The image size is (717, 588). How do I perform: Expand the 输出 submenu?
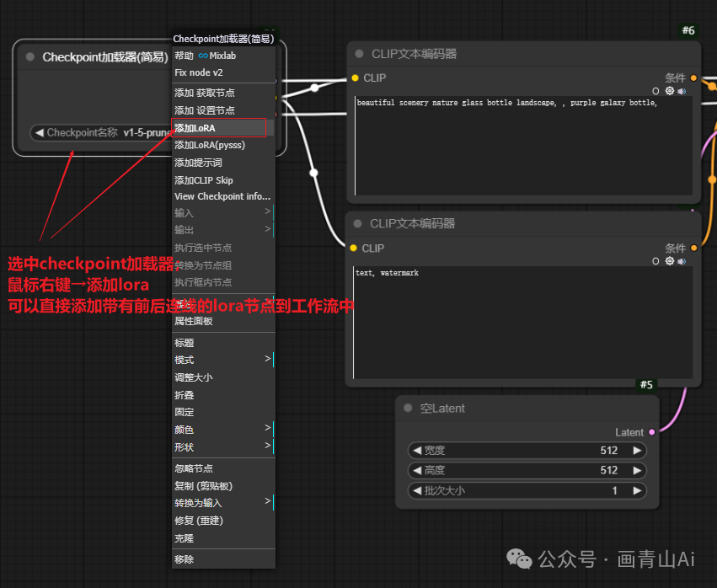click(x=223, y=229)
